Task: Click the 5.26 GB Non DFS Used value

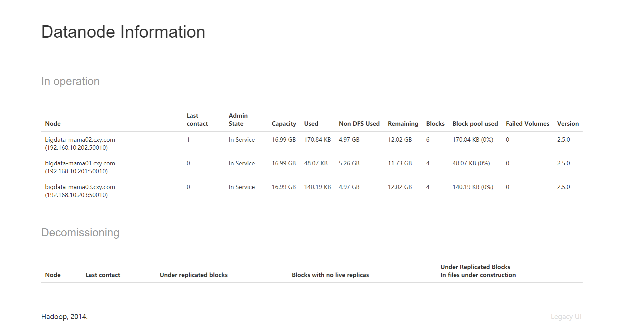Action: point(349,163)
